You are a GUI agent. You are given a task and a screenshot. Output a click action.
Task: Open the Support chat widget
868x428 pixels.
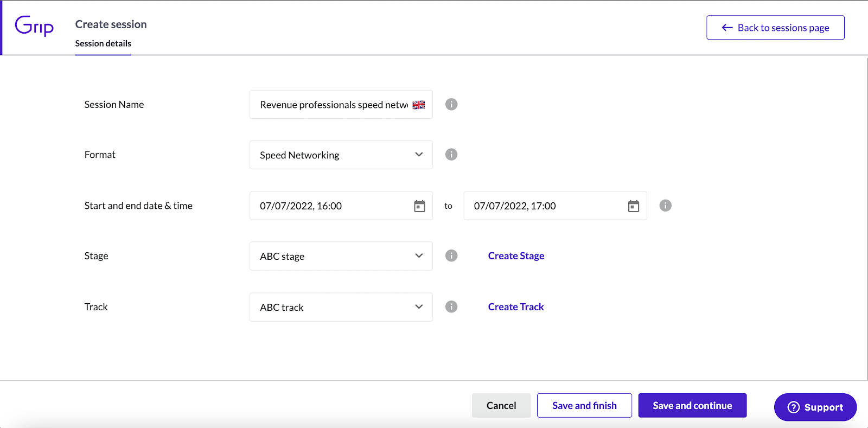coord(815,407)
